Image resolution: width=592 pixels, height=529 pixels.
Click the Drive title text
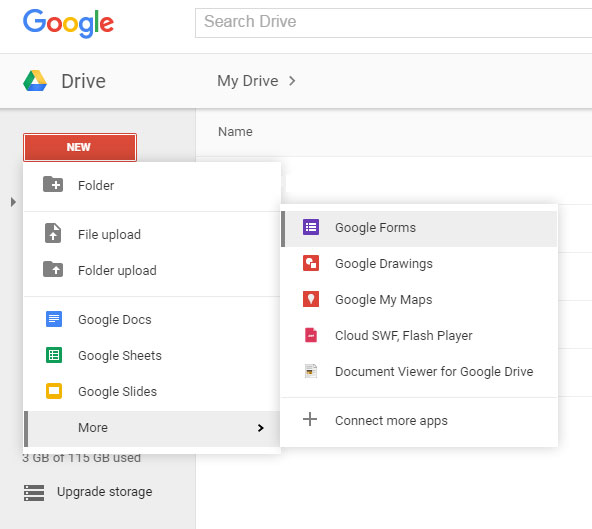point(83,81)
